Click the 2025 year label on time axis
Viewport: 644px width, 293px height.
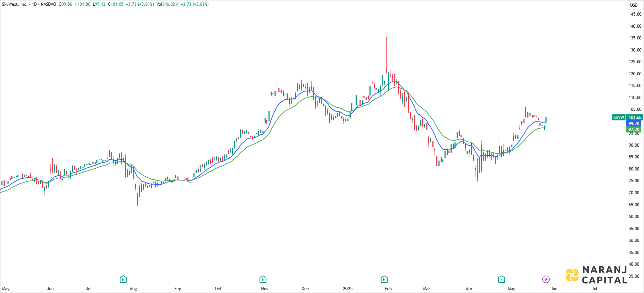click(x=348, y=289)
